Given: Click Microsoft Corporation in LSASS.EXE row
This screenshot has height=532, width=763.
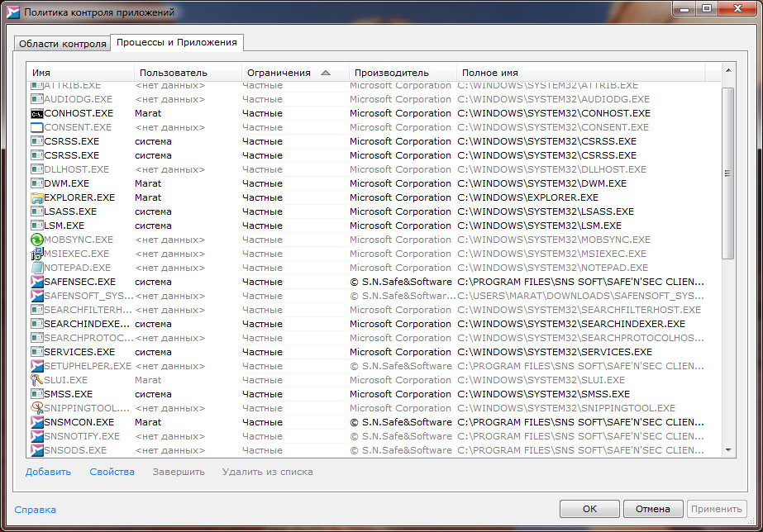Looking at the screenshot, I should coord(400,212).
